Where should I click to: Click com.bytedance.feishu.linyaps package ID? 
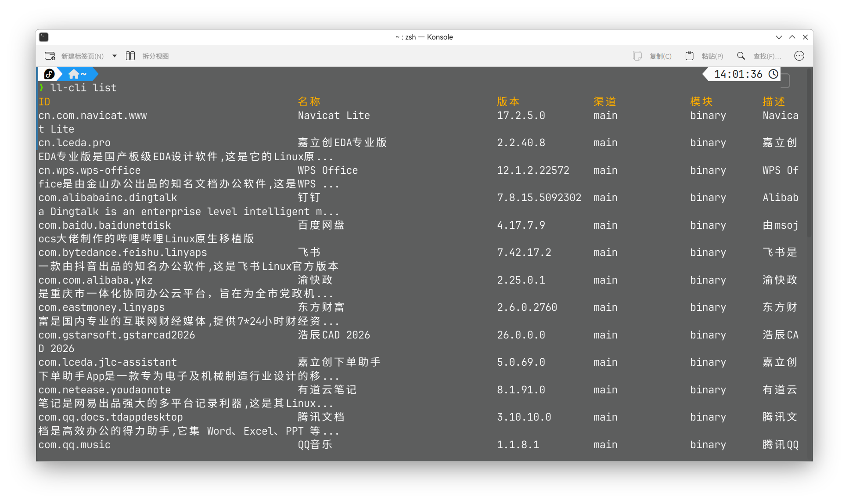123,253
